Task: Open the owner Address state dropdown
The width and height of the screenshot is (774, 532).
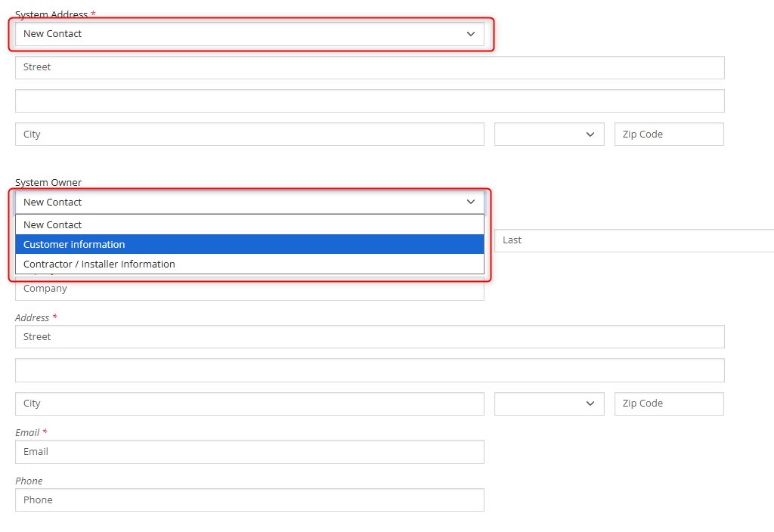Action: coord(550,404)
